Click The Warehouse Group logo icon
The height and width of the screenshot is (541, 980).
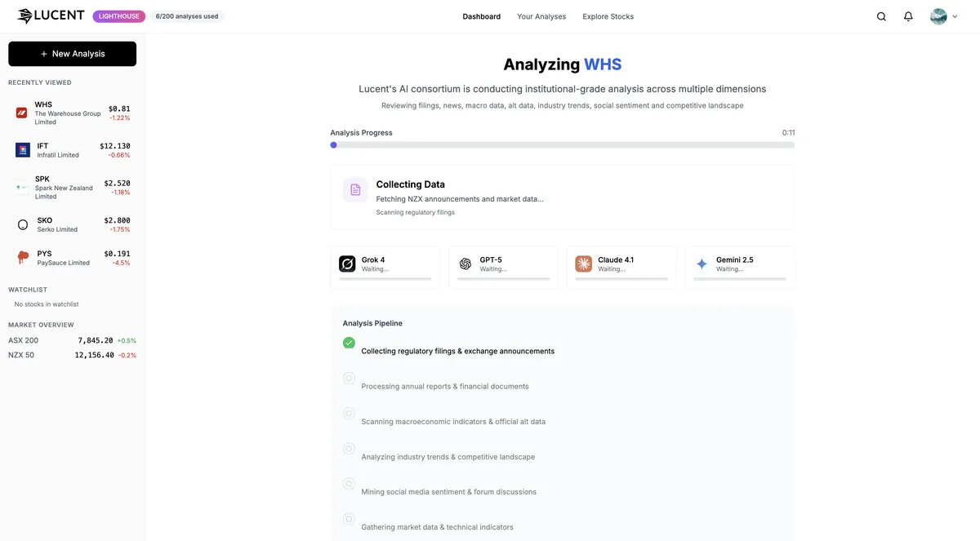[22, 113]
